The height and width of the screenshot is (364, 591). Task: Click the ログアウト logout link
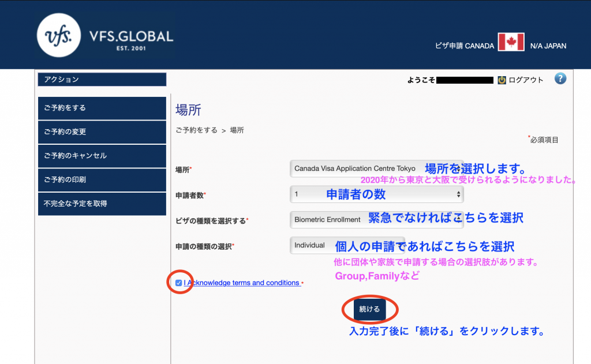tap(525, 80)
